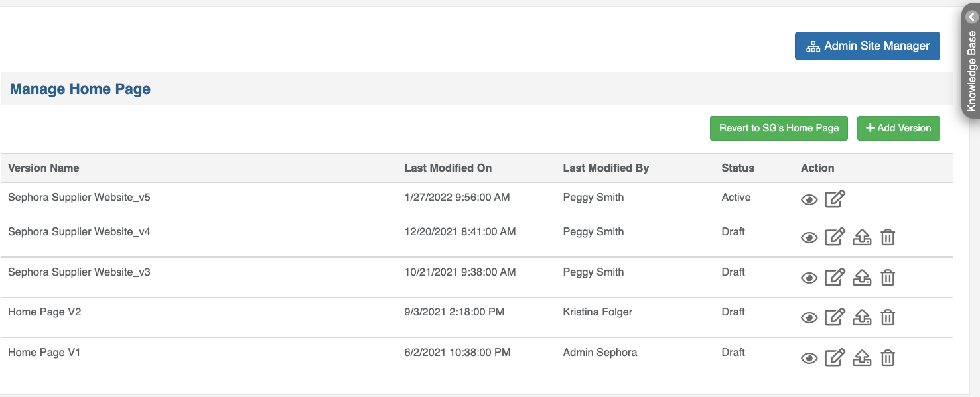980x397 pixels.
Task: Click the Version Name column header
Action: point(44,168)
